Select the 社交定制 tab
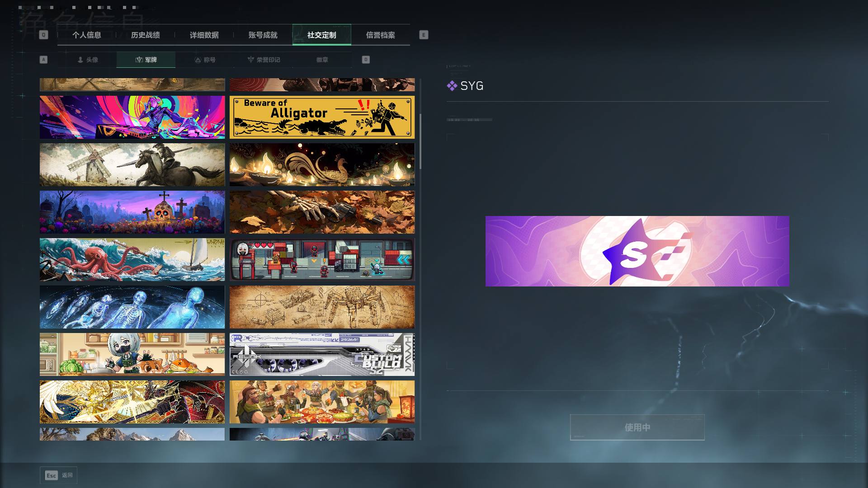The image size is (868, 488). (322, 35)
